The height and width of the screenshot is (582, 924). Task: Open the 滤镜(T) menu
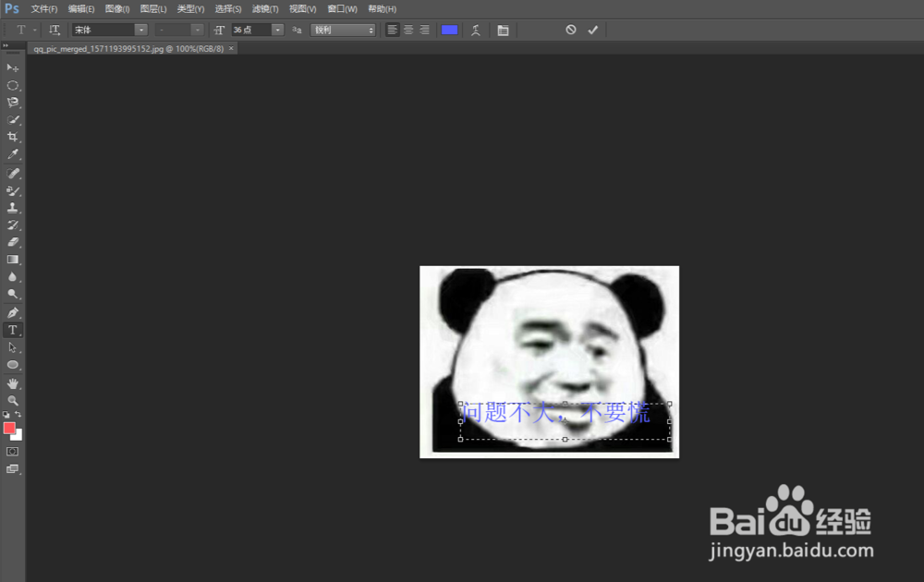(265, 9)
